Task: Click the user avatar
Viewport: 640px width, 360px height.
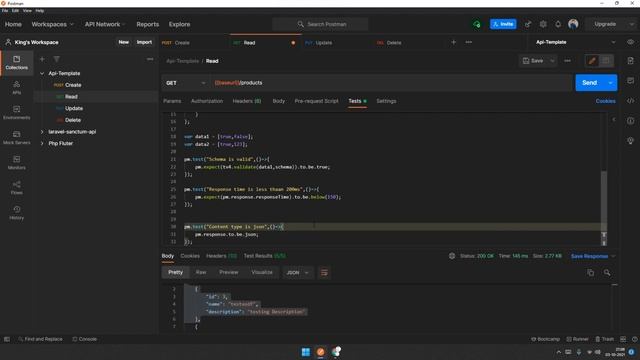Action: coord(573,24)
